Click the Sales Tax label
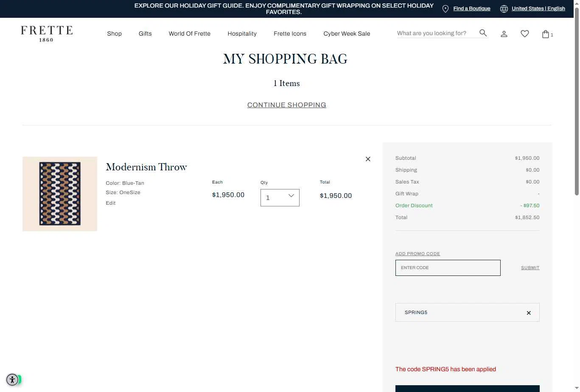580x392 pixels. (x=407, y=182)
